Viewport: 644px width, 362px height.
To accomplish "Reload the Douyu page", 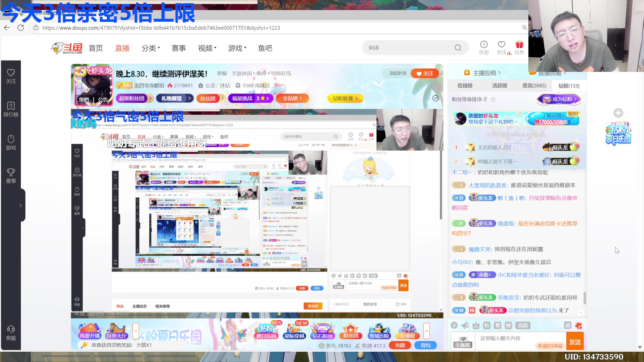I will click(x=21, y=28).
